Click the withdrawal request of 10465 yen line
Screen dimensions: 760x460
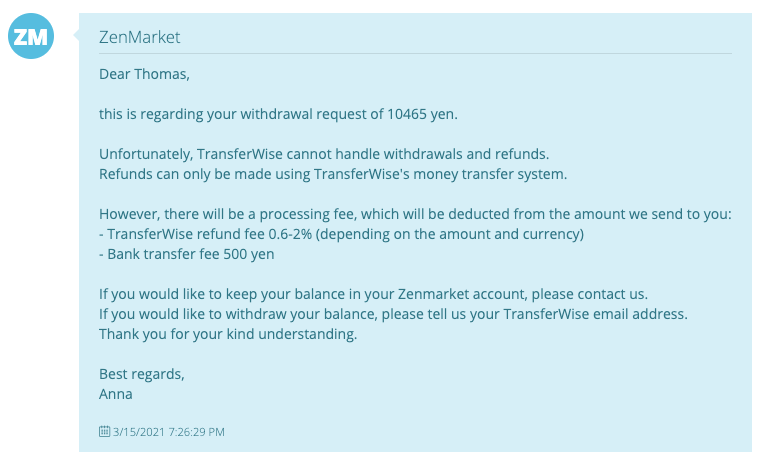click(278, 114)
